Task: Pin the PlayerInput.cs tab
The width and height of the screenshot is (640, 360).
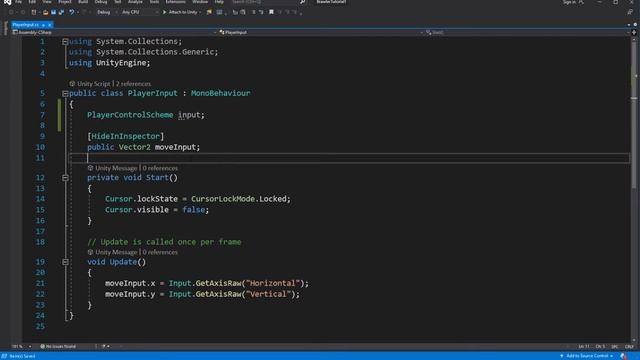Action: point(43,25)
